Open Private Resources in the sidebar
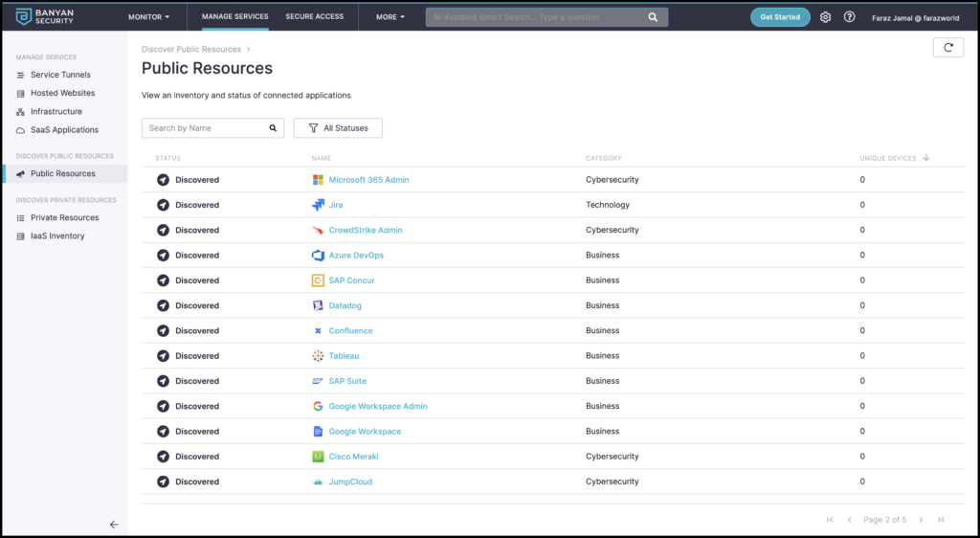980x538 pixels. 65,217
